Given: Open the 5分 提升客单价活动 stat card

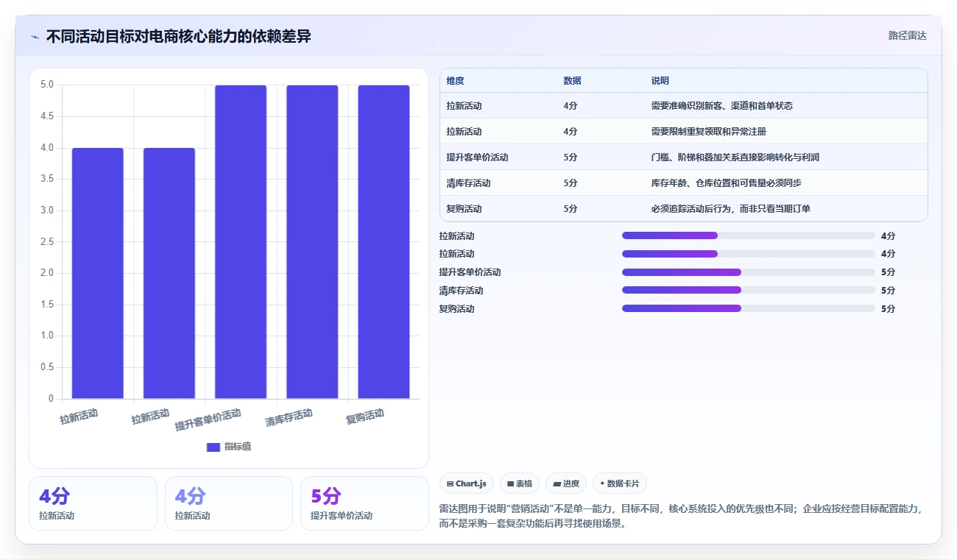Looking at the screenshot, I should click(x=364, y=503).
